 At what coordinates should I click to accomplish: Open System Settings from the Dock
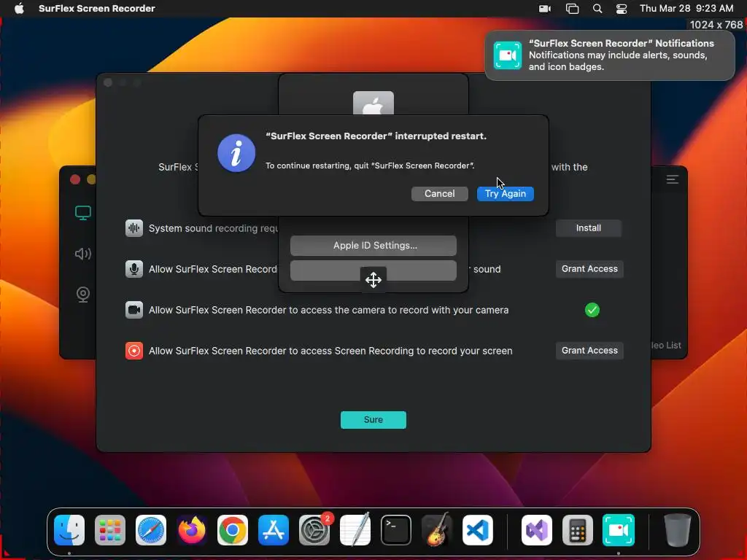[314, 530]
